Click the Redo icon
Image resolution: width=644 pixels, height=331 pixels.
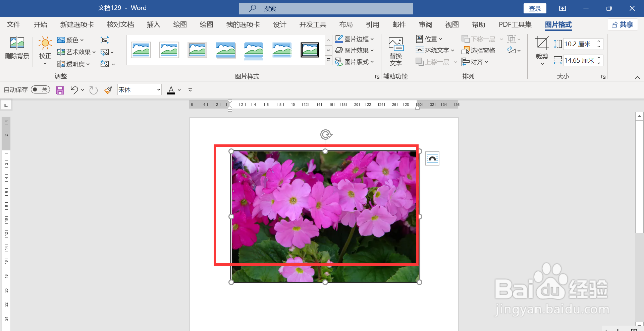94,90
